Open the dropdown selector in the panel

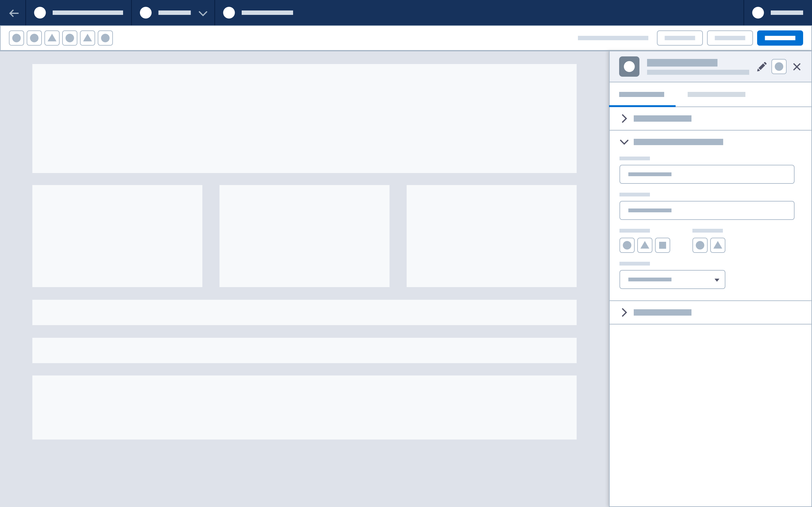[672, 279]
